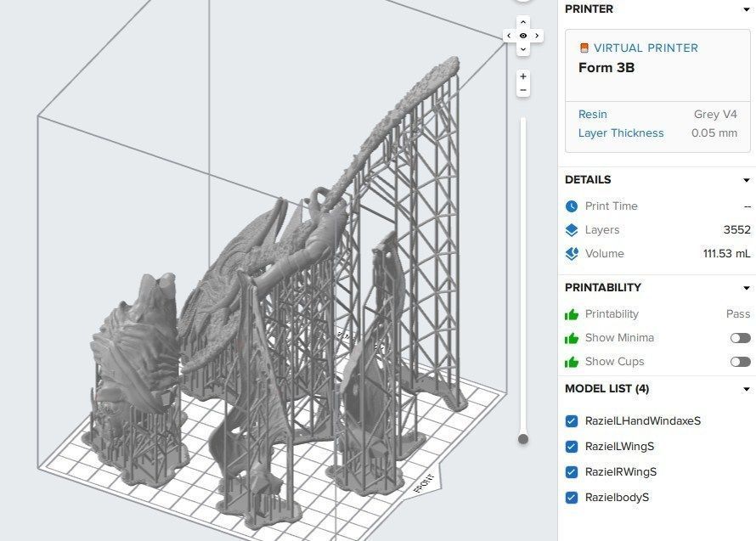Click the vertical layer slider track
Viewport: 756px width, 541px height.
pyautogui.click(x=523, y=275)
